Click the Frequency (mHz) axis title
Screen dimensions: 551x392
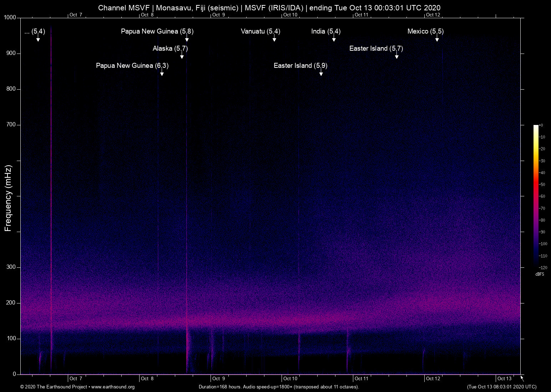tap(8, 196)
